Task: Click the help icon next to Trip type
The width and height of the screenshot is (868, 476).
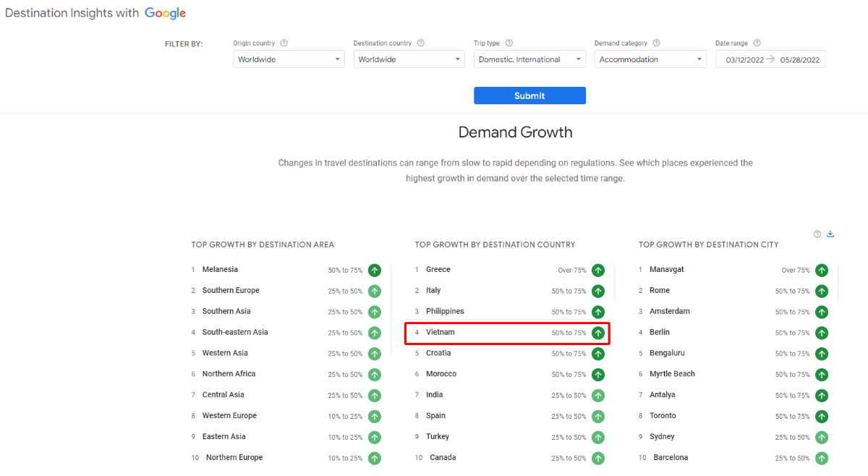Action: coord(509,43)
